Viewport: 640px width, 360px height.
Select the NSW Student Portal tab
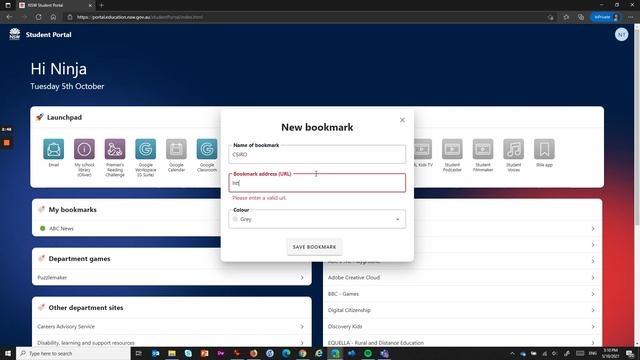click(x=56, y=5)
